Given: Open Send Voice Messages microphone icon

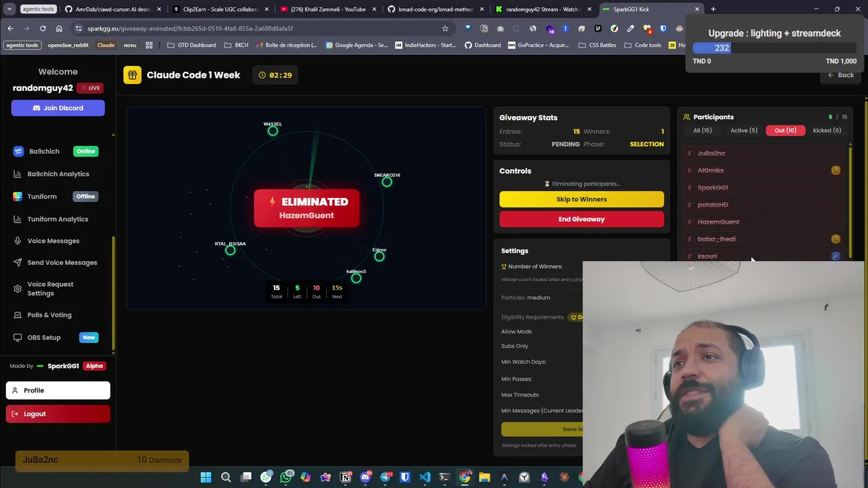Looking at the screenshot, I should (x=17, y=262).
